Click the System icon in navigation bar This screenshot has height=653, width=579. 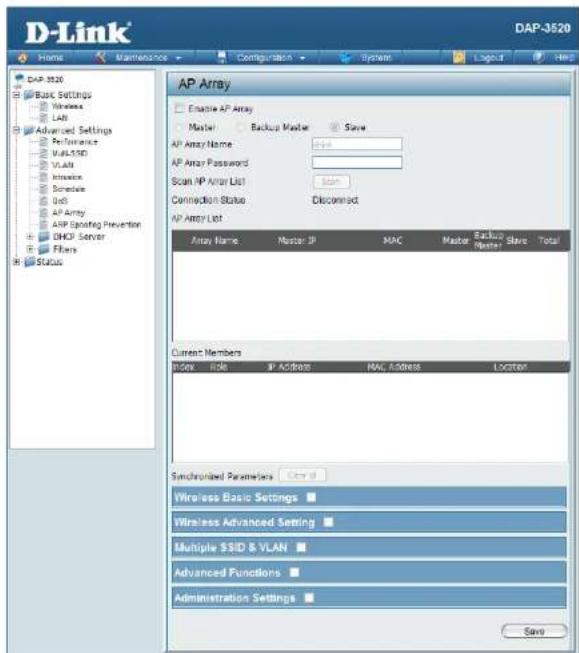[x=345, y=57]
